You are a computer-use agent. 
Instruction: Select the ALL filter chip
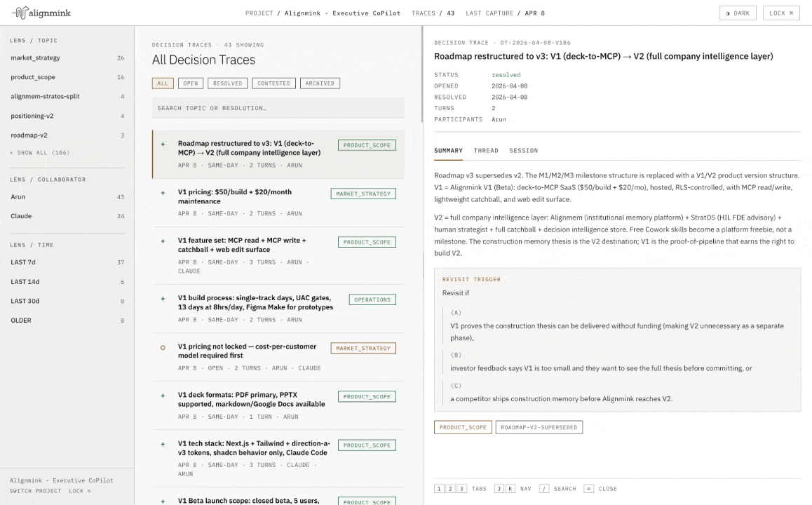pyautogui.click(x=163, y=83)
